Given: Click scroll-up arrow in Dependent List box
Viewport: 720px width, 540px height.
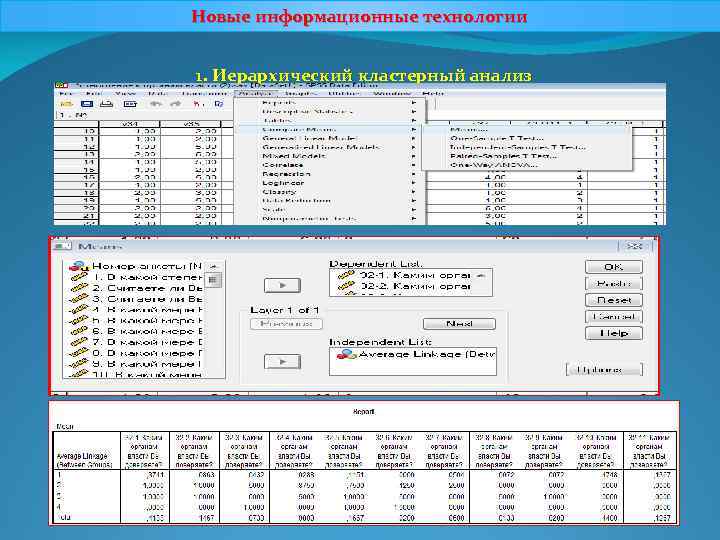Looking at the screenshot, I should [481, 276].
